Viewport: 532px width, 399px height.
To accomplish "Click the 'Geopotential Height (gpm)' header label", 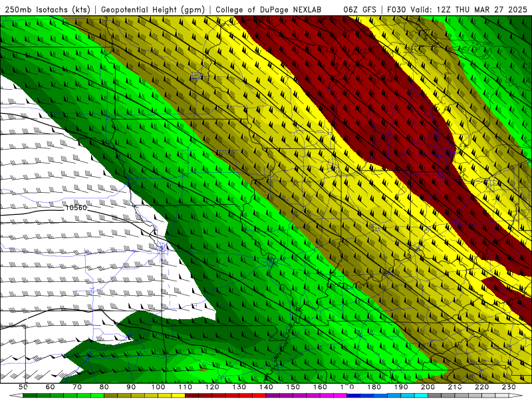I will tap(153, 9).
